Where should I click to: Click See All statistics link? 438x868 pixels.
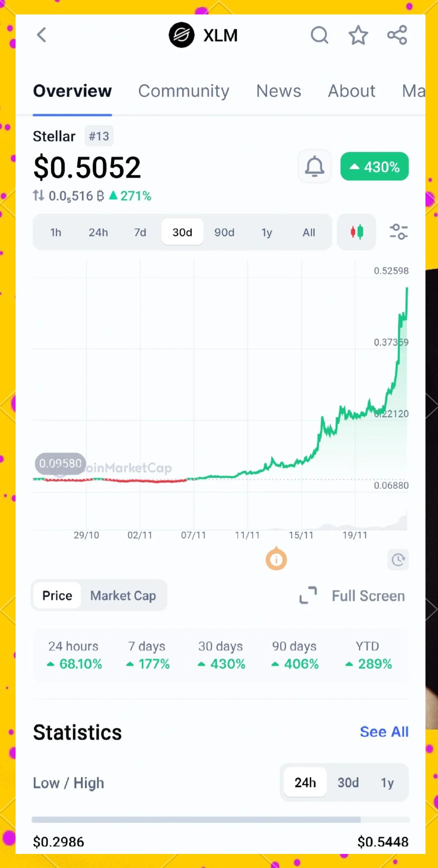(x=384, y=731)
